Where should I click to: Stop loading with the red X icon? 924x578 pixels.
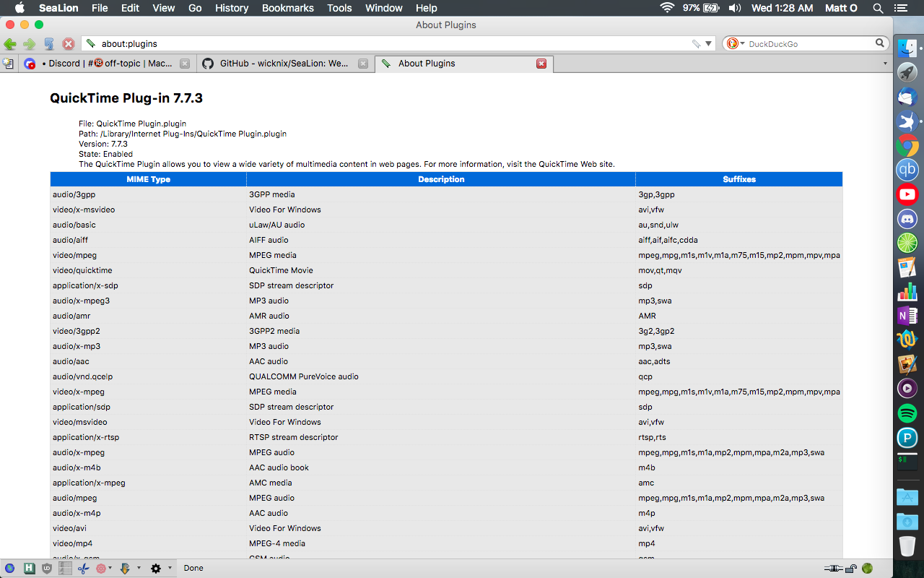coord(69,44)
